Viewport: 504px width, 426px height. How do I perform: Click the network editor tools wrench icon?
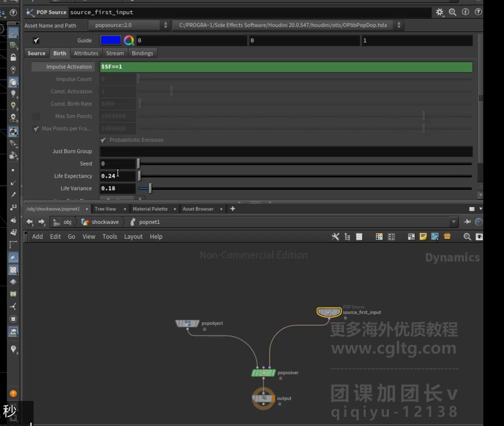[x=335, y=236]
